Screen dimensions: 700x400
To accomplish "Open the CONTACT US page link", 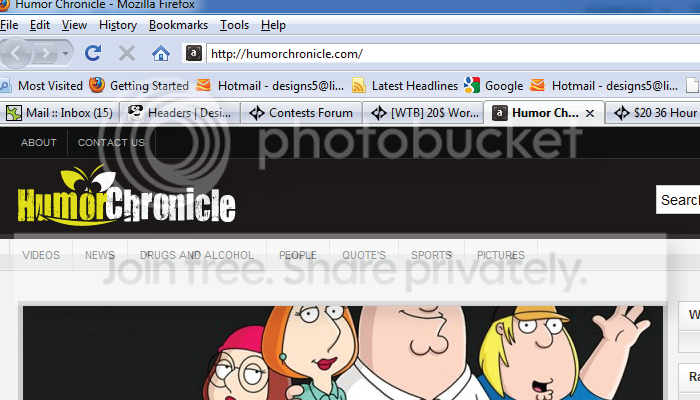I will [111, 142].
